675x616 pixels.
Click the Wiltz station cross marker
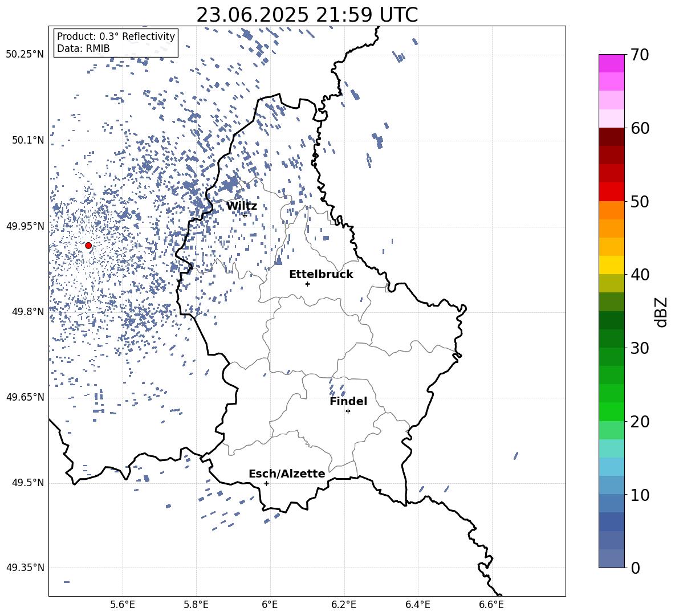[245, 215]
